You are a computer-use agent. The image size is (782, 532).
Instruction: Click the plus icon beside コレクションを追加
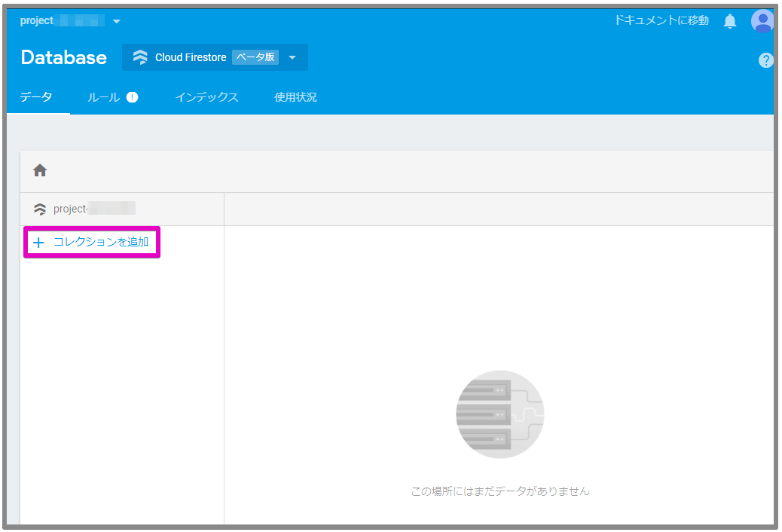click(x=38, y=242)
